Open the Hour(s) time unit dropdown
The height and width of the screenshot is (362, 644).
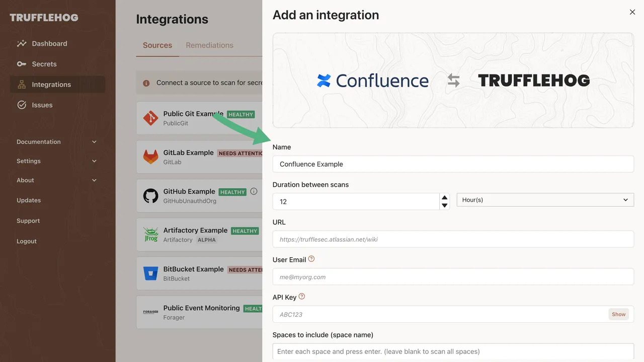click(544, 199)
